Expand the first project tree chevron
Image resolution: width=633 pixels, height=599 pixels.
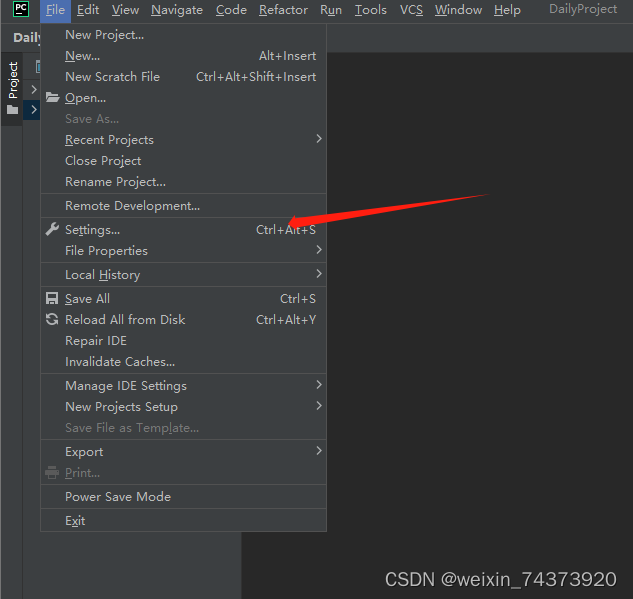pyautogui.click(x=34, y=89)
